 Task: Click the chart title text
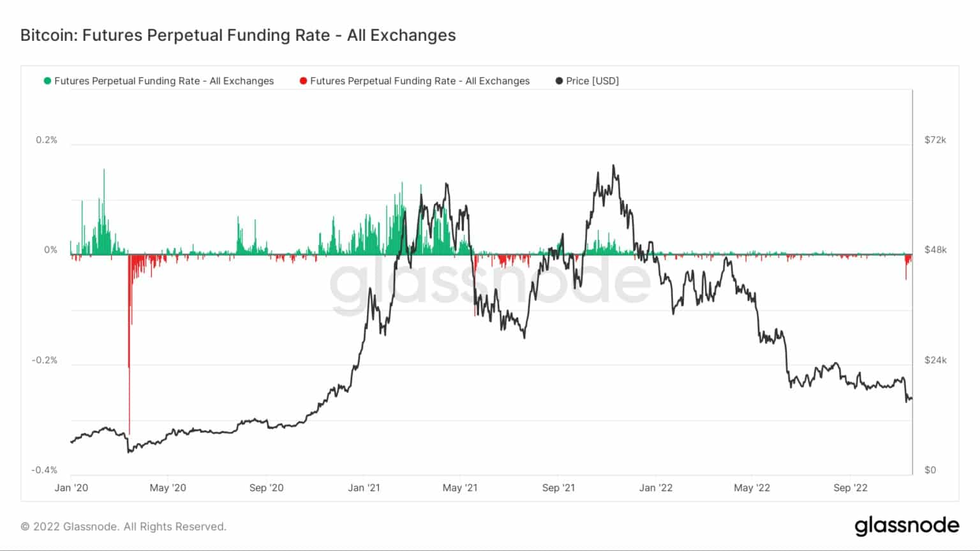coord(238,35)
